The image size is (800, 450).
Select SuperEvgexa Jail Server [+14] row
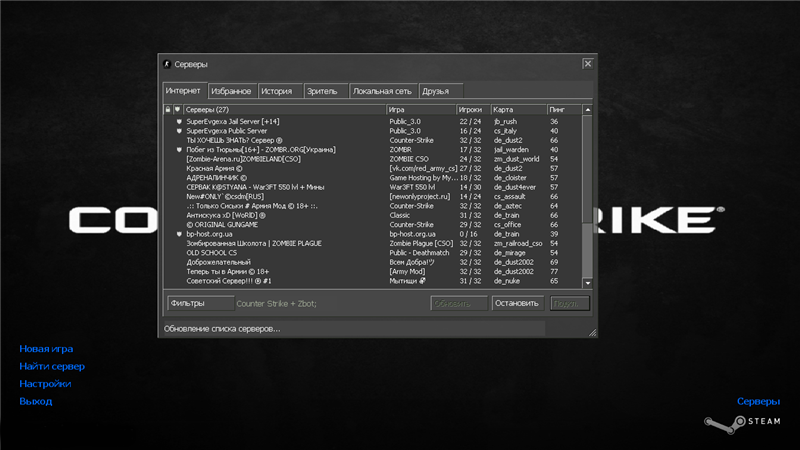[373, 121]
